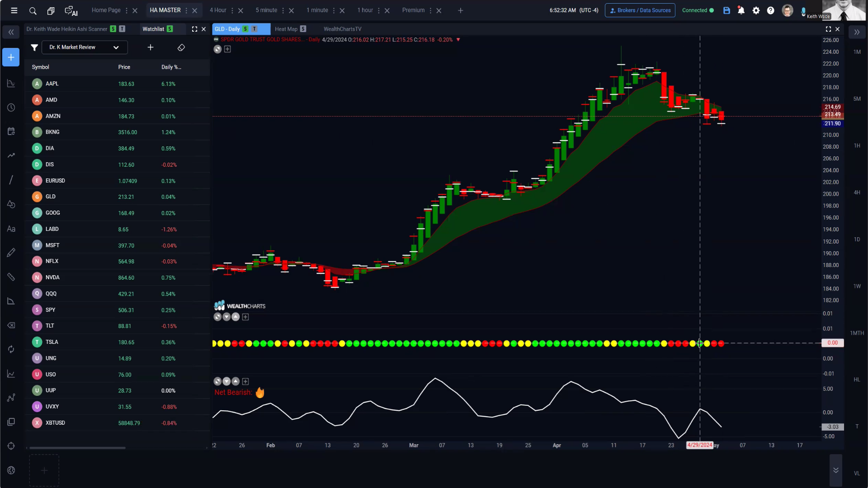The height and width of the screenshot is (488, 868).
Task: Move dots indicator pane down arrow
Action: point(226,317)
